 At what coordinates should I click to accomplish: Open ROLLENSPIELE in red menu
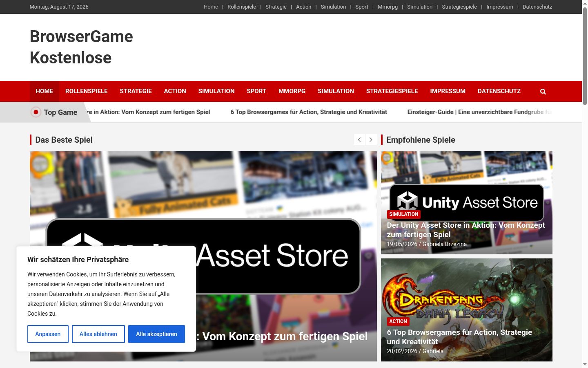87,91
